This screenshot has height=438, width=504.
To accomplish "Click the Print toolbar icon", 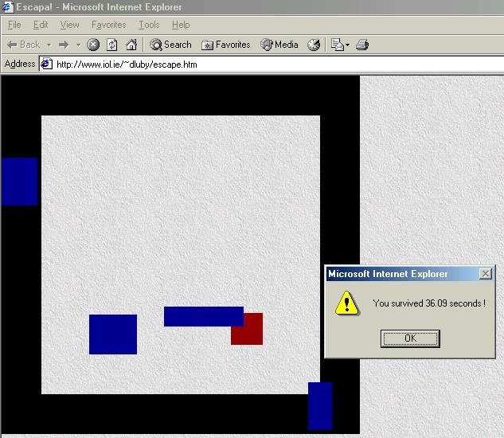I will click(362, 45).
